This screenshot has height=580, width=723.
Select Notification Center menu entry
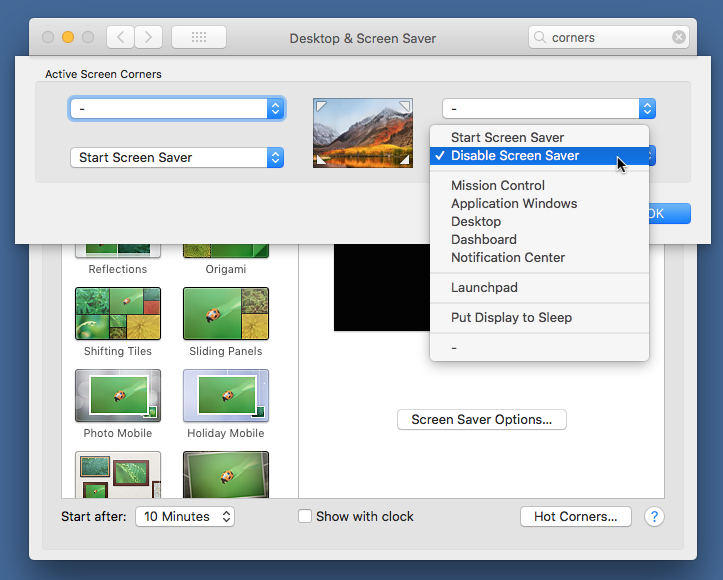(x=508, y=258)
